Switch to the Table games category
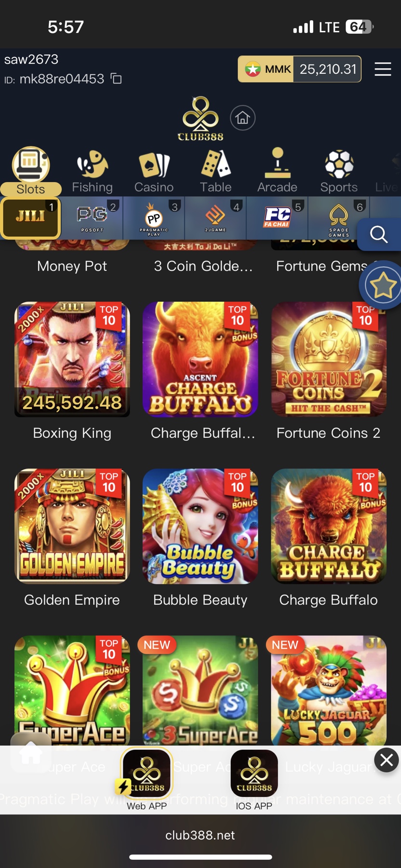The image size is (401, 868). (215, 172)
